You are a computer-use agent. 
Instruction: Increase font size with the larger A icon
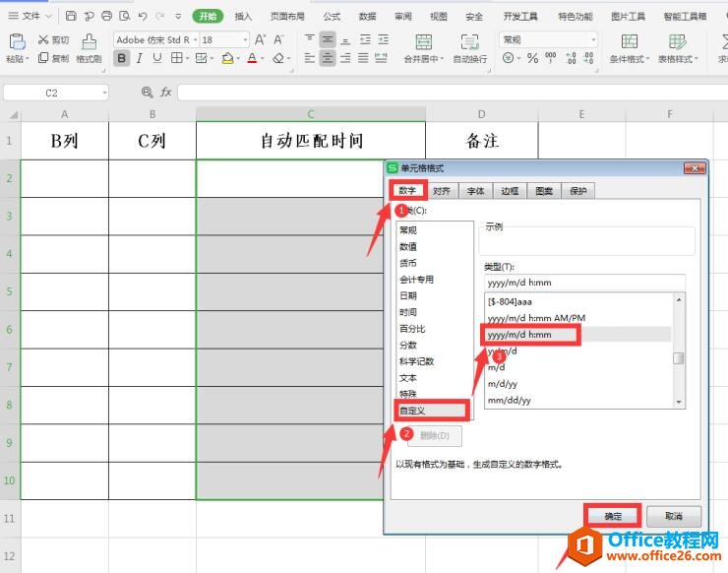coord(260,40)
